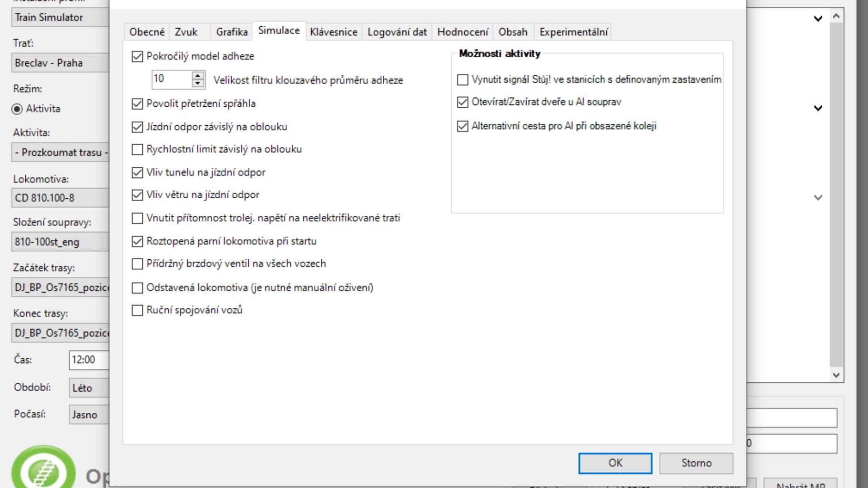Check Vnutit přítomnost trolej. napětí option

(x=137, y=218)
